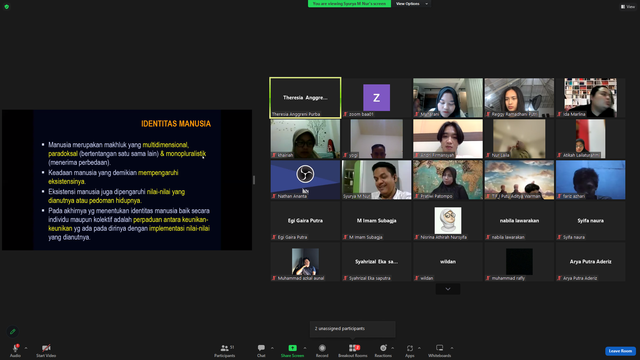Select M Imam Subagja's tile
Screen dimensions: 640x360
[377, 220]
